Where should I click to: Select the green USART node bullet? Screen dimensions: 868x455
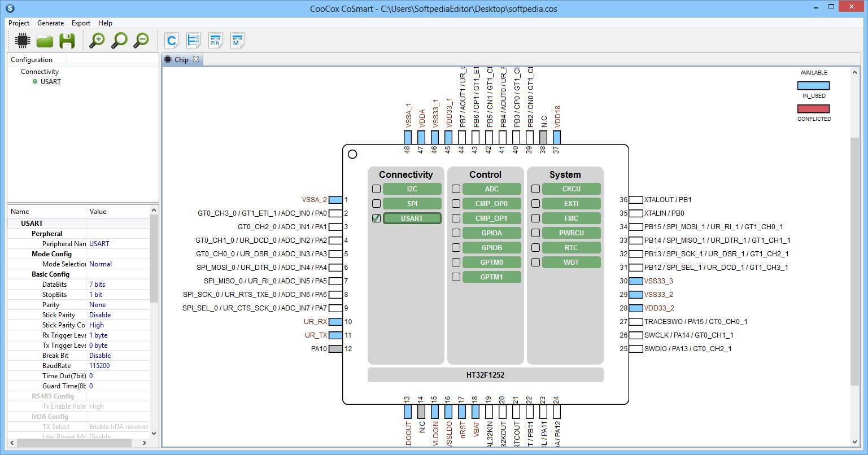tap(35, 81)
